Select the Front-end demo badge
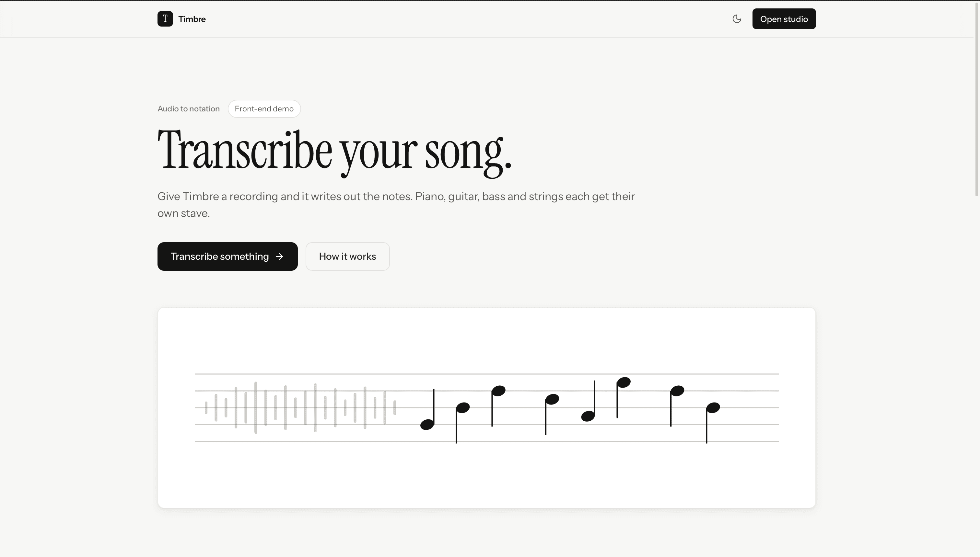Screen dimensions: 980x557 point(264,108)
